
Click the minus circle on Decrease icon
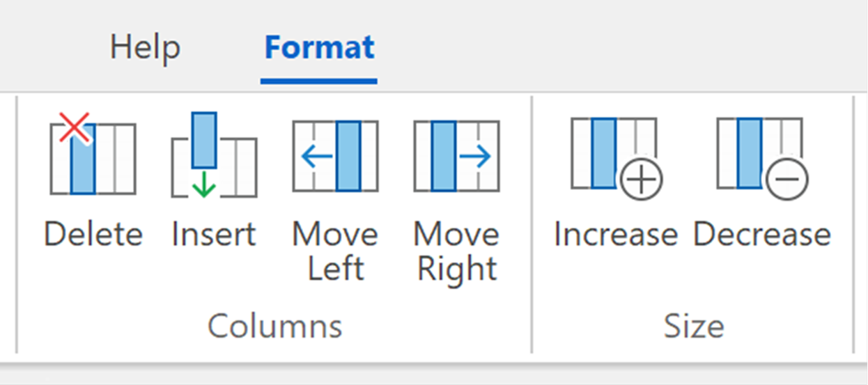tap(788, 180)
